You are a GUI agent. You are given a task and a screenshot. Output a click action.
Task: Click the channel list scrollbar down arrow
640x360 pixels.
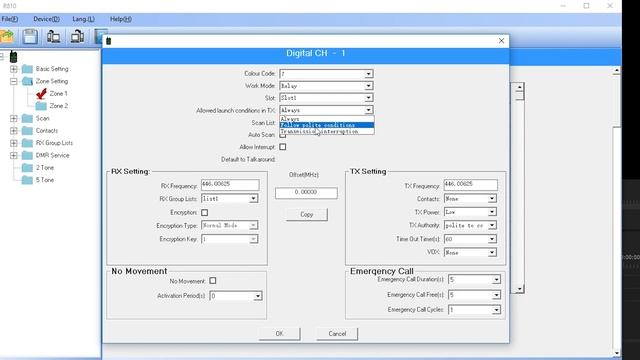519,289
